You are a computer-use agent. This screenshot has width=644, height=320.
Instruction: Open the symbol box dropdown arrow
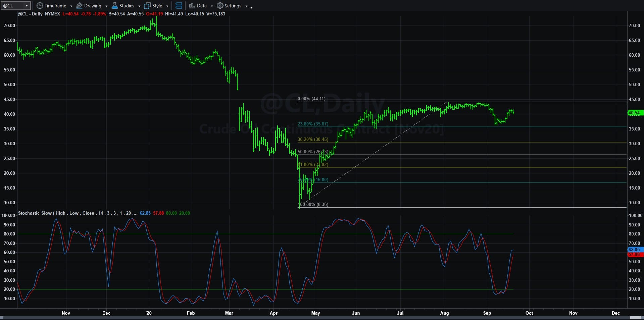tap(27, 6)
